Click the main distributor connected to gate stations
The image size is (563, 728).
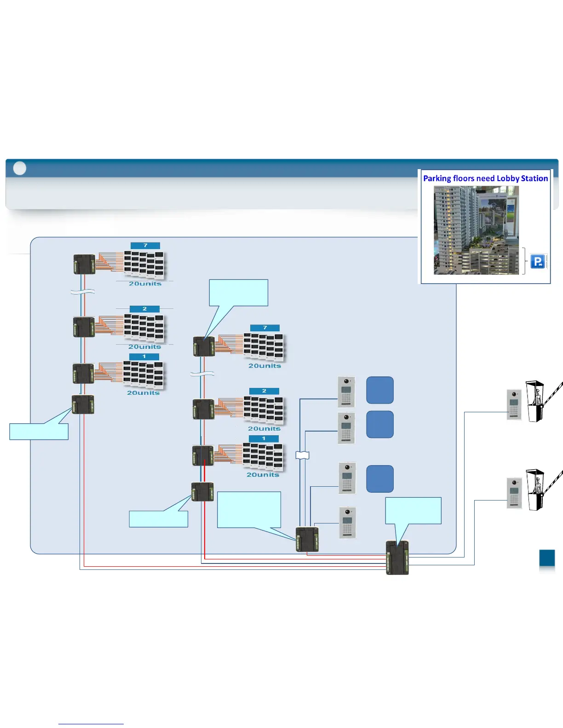(397, 557)
